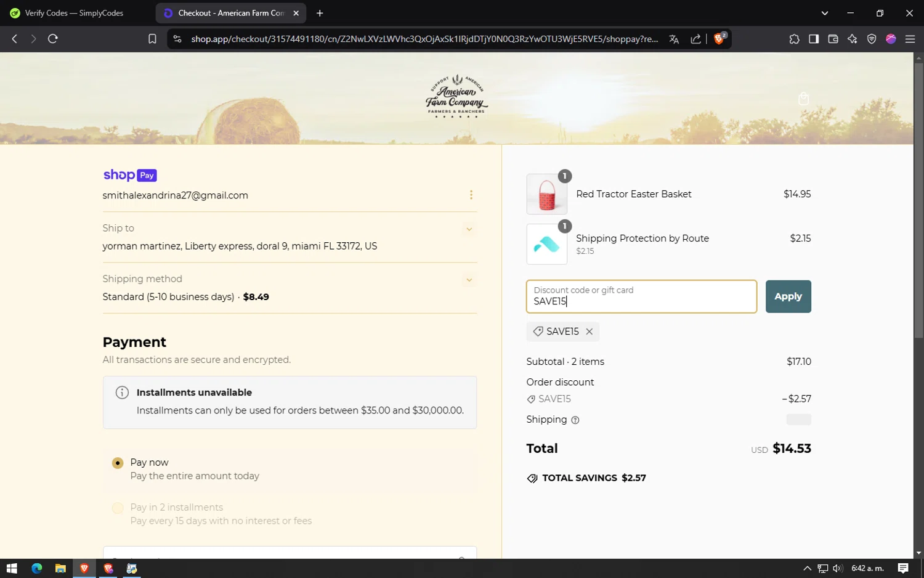Open File Explorer from taskbar

[x=60, y=568]
